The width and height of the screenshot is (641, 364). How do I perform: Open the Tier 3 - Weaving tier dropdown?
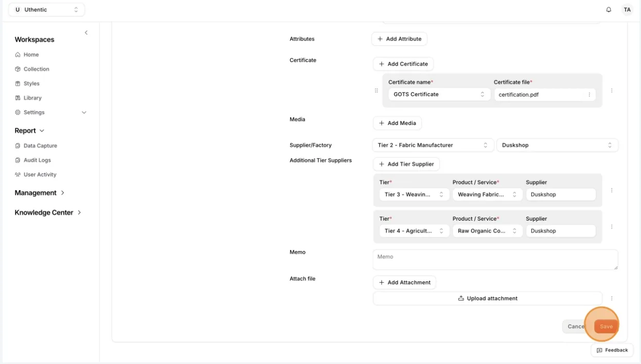[414, 195]
